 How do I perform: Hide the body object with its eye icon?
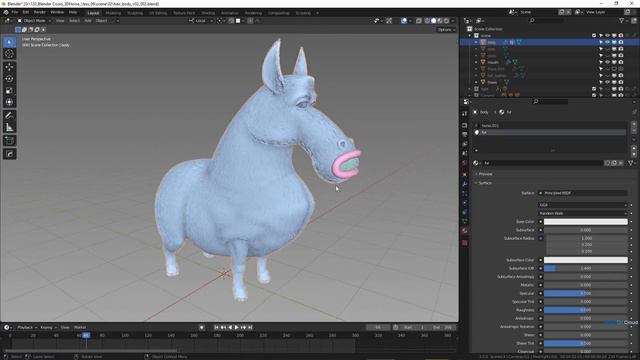tap(607, 42)
